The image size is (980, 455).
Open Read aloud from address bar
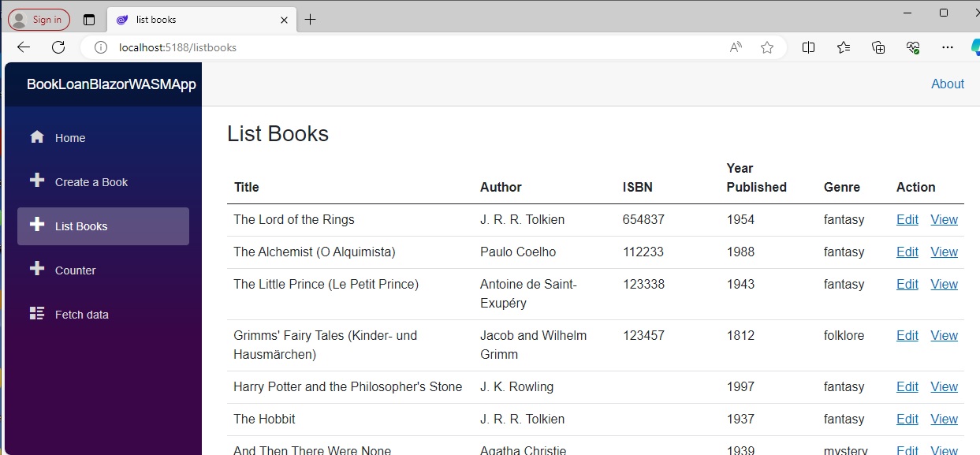click(x=736, y=47)
